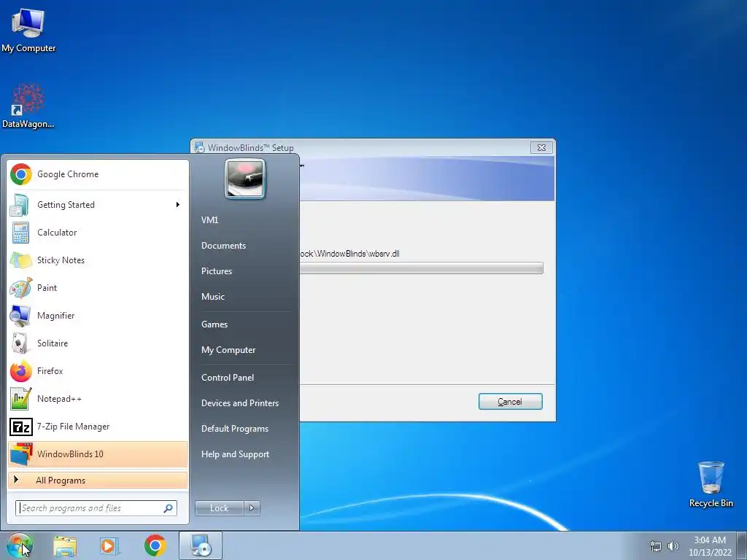
Task: Open VM1 user folder
Action: [x=209, y=220]
